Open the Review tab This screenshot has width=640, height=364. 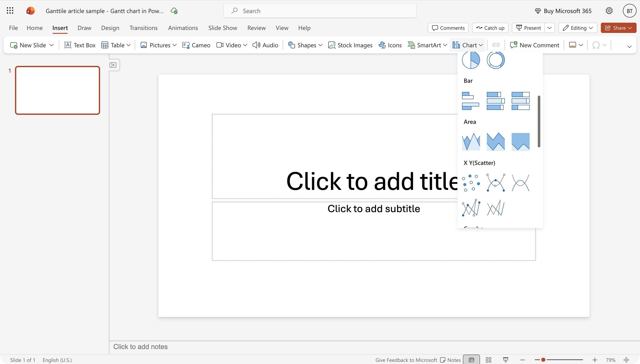click(x=256, y=28)
